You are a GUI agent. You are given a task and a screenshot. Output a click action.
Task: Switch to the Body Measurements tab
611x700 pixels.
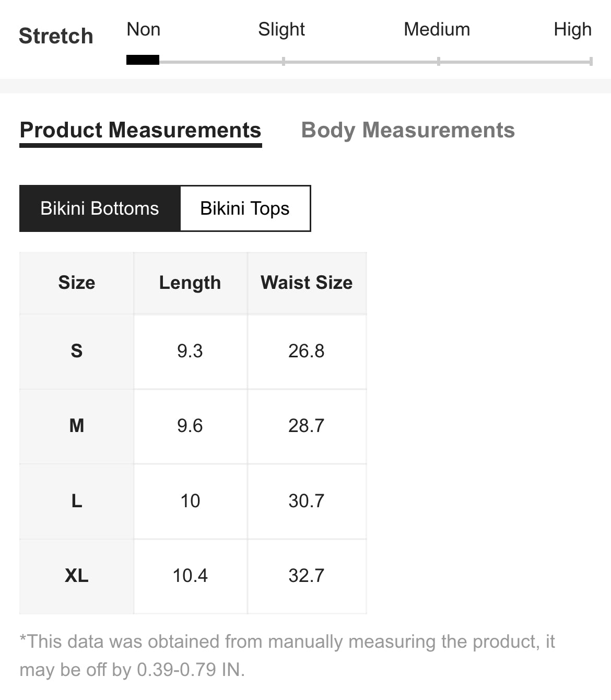(x=408, y=130)
